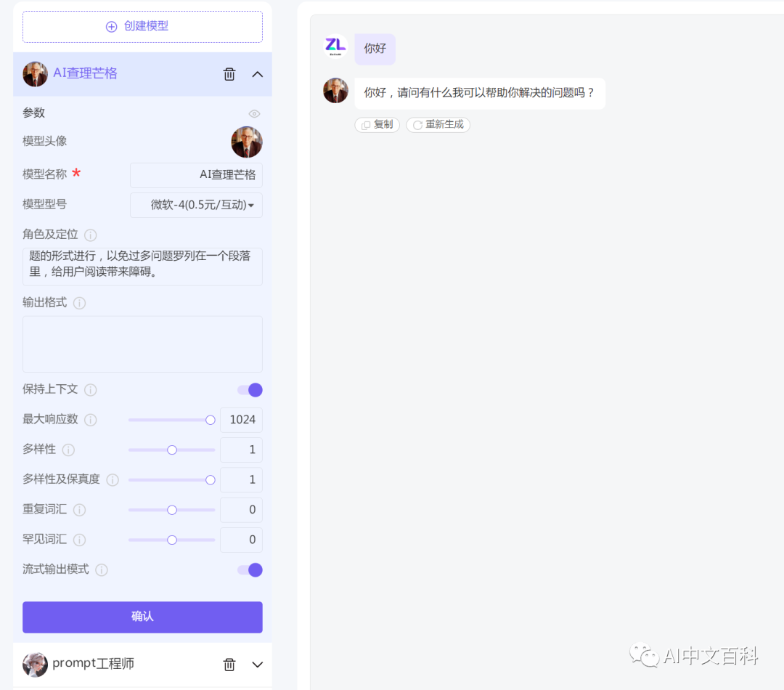Image resolution: width=784 pixels, height=690 pixels.
Task: Change the 模型头像 avatar image
Action: (x=247, y=142)
